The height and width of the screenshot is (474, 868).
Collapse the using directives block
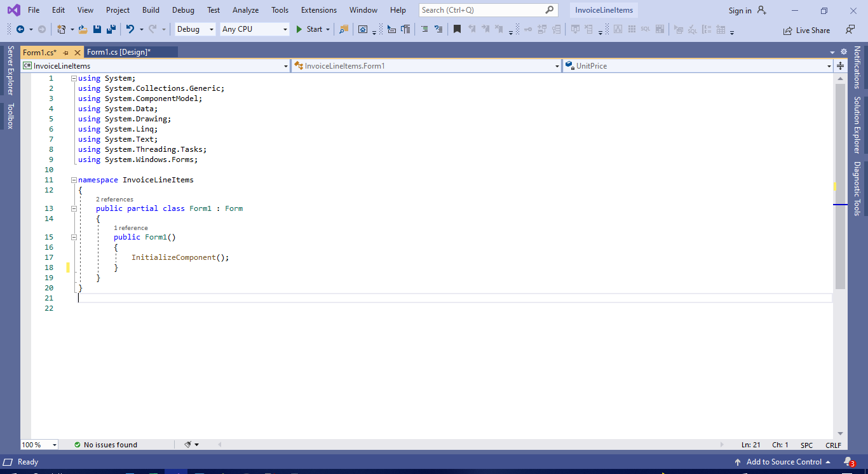tap(74, 78)
